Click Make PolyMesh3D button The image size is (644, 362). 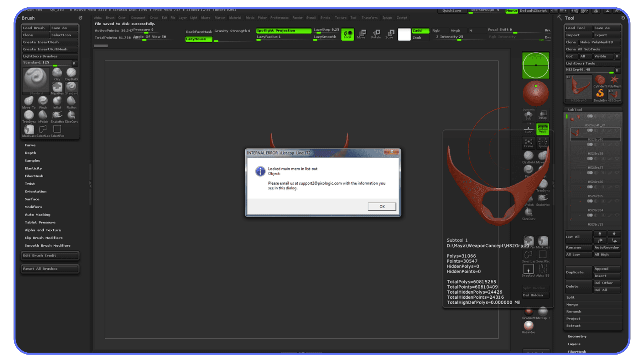pos(600,42)
